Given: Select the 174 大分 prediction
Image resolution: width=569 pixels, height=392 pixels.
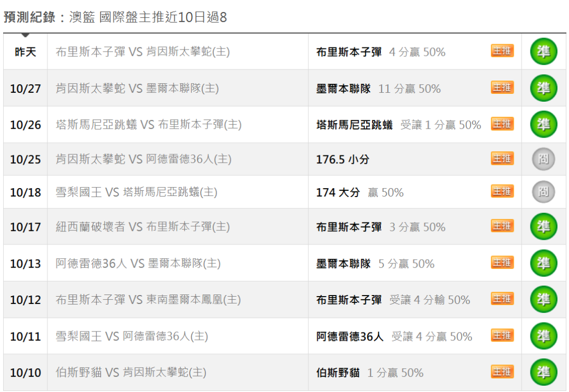Looking at the screenshot, I should point(360,192).
